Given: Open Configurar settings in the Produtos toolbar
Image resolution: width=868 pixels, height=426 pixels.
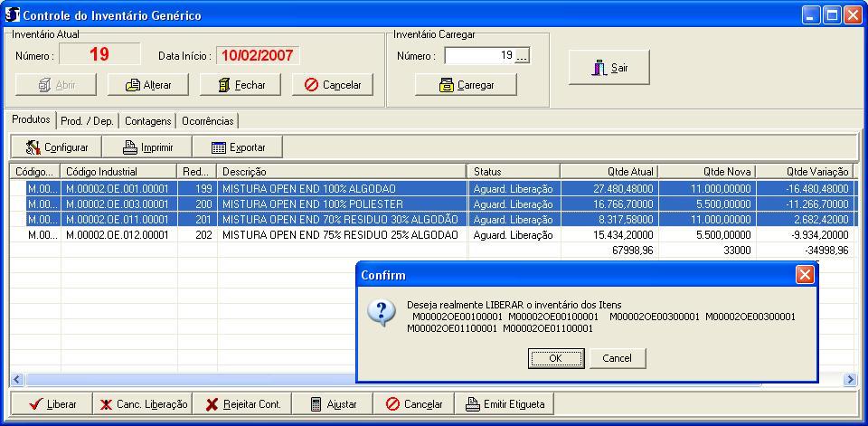Looking at the screenshot, I should (56, 147).
